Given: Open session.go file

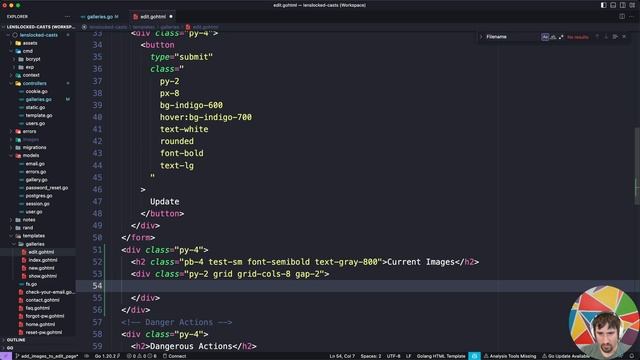Looking at the screenshot, I should click(38, 204).
